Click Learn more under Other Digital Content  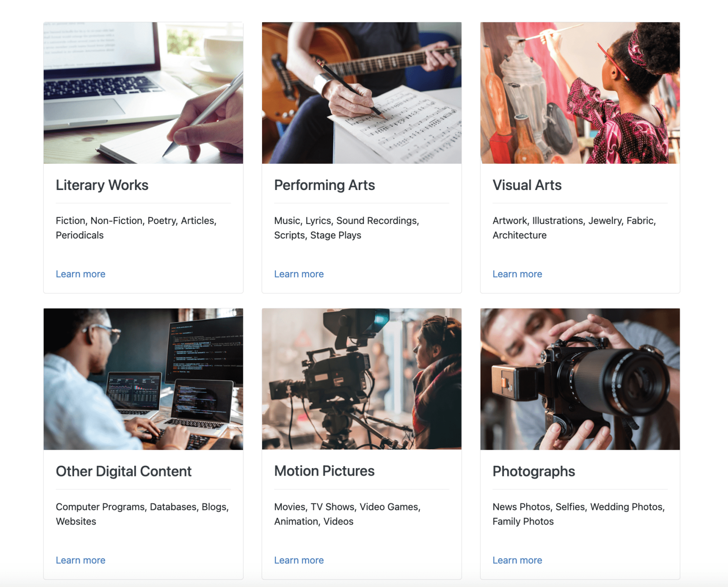(x=81, y=560)
